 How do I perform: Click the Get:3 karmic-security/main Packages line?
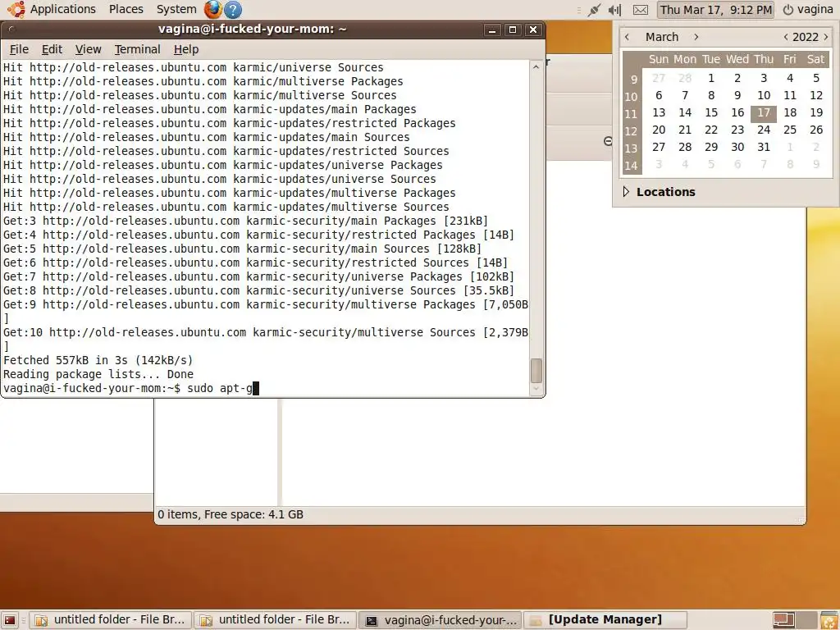[x=246, y=221]
